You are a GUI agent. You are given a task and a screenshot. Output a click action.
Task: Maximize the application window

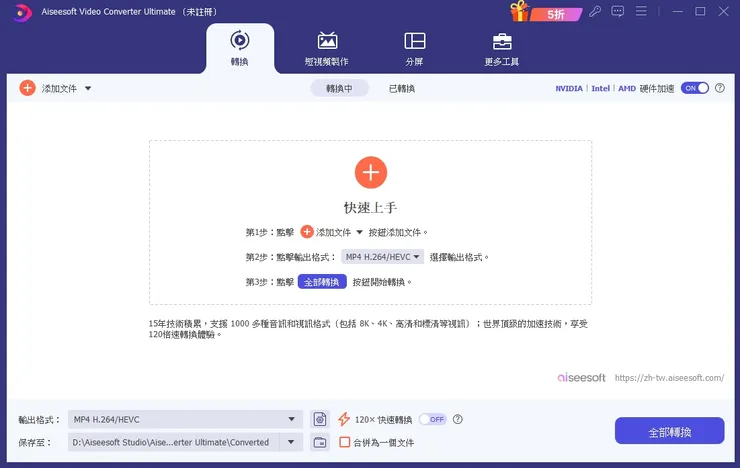[x=700, y=11]
